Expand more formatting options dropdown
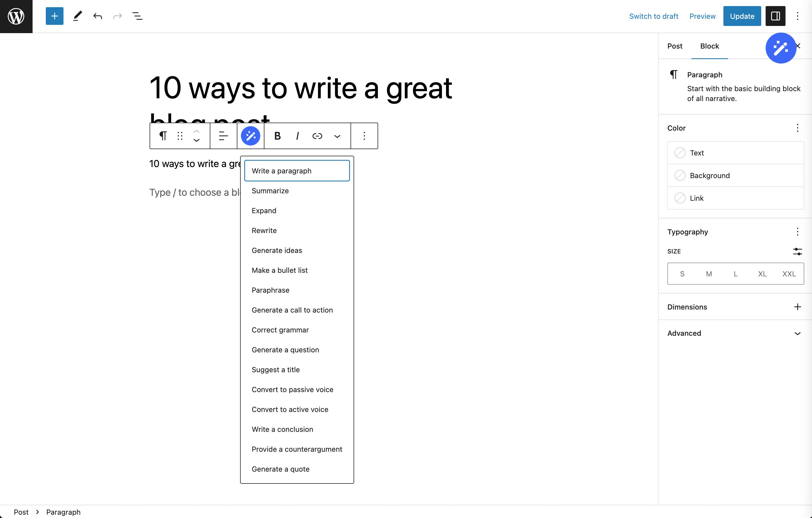 click(x=337, y=136)
